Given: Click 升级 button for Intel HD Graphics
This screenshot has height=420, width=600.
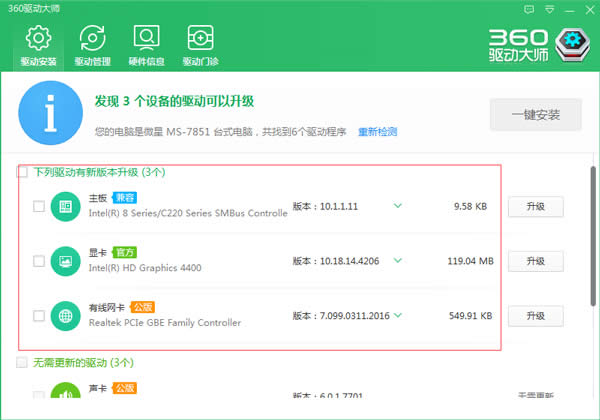Looking at the screenshot, I should [x=530, y=261].
